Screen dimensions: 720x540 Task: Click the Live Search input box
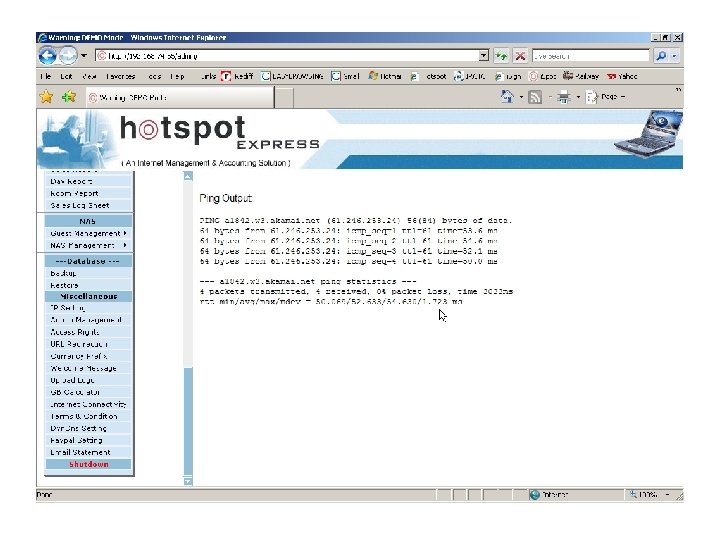[591, 56]
